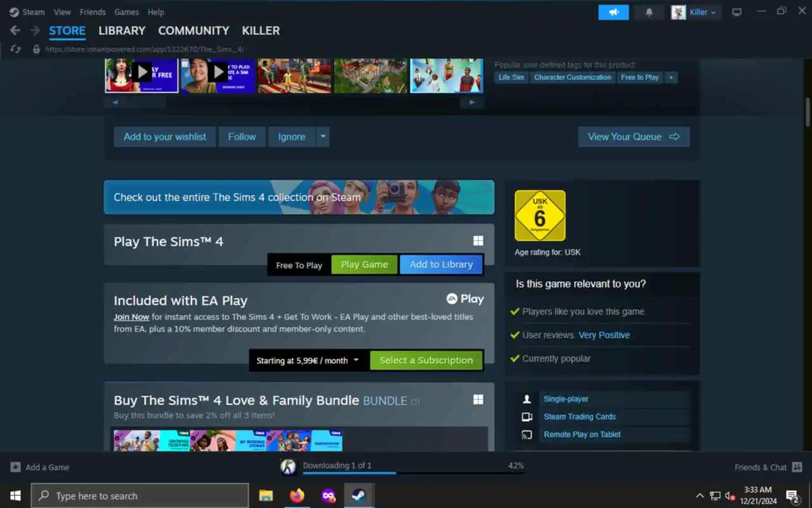Click the download progress bar
The image size is (812, 508).
pyautogui.click(x=413, y=472)
